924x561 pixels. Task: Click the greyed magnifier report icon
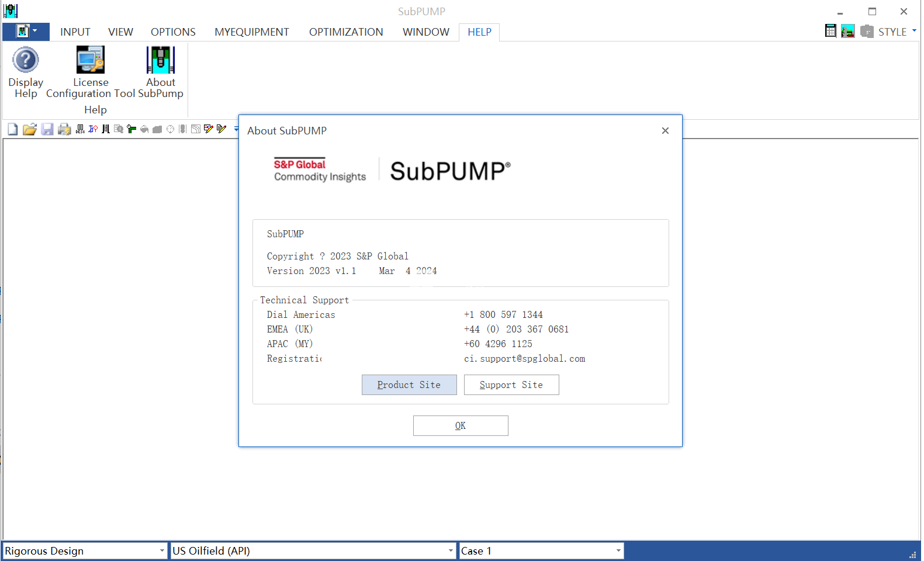[119, 129]
